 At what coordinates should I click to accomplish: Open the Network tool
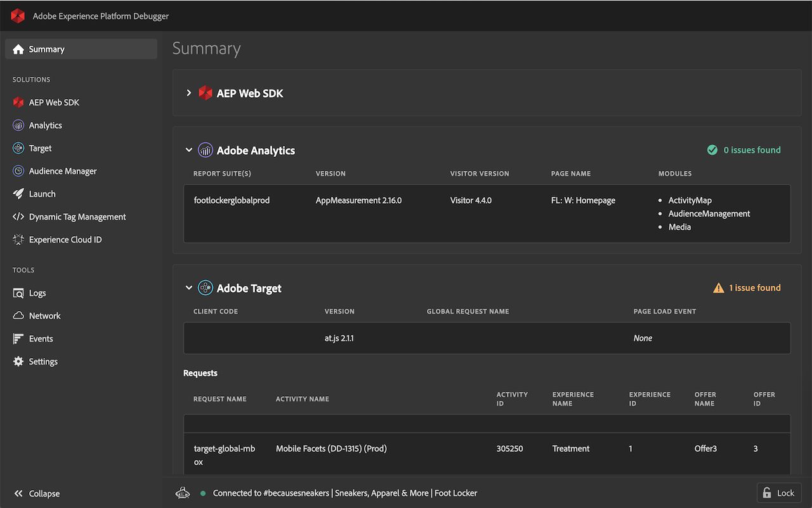[x=44, y=316]
